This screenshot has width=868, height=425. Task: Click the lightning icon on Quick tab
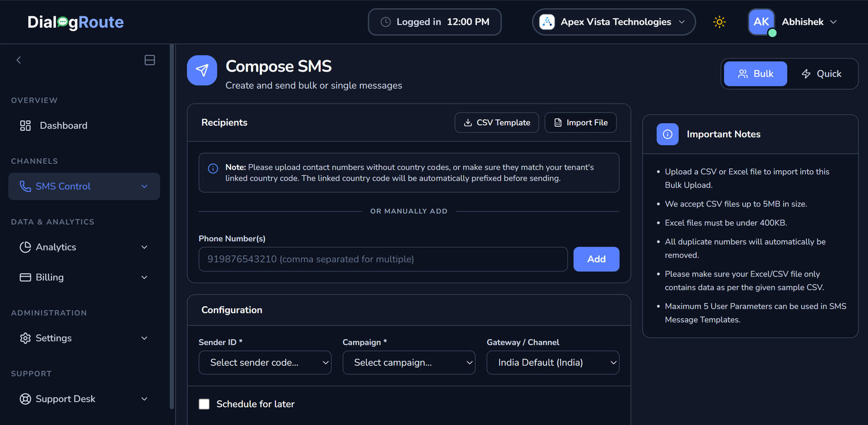[x=806, y=74]
